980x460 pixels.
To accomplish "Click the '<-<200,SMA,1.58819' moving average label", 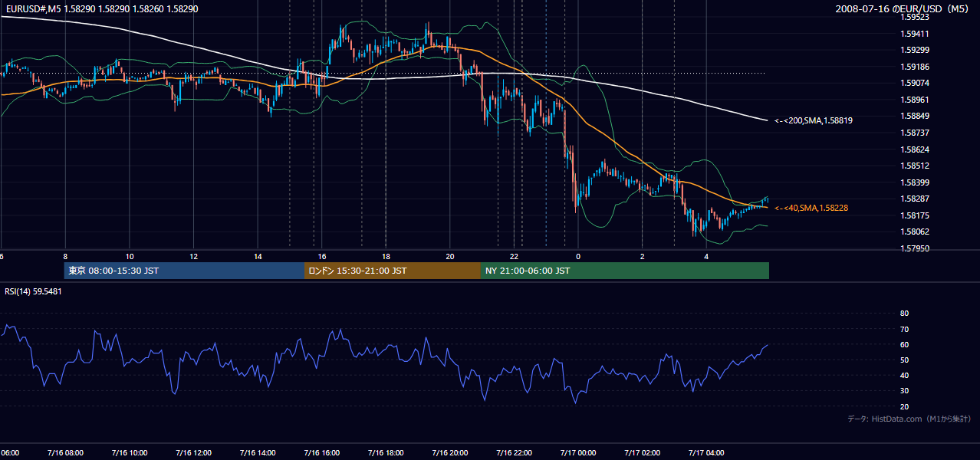I will 814,120.
